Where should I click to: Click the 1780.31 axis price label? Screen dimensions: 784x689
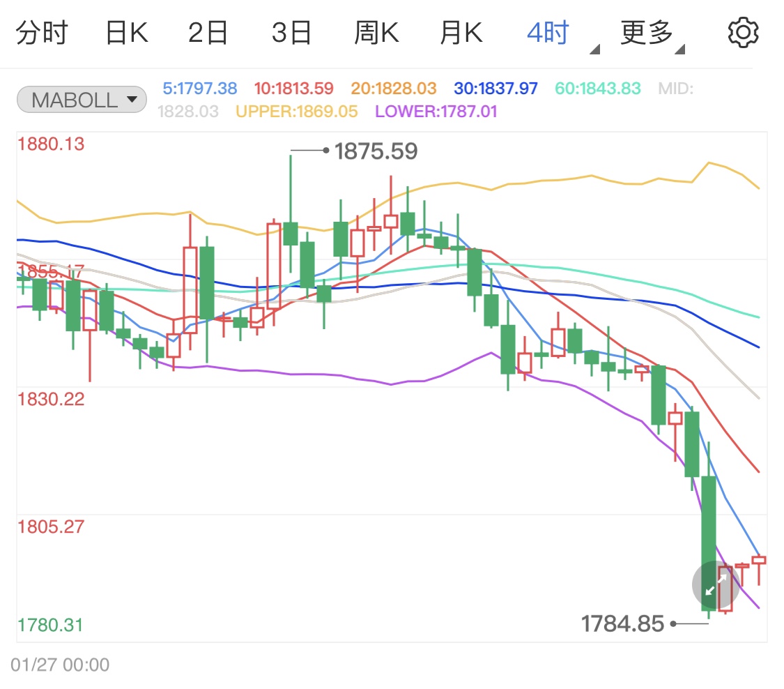tap(50, 625)
